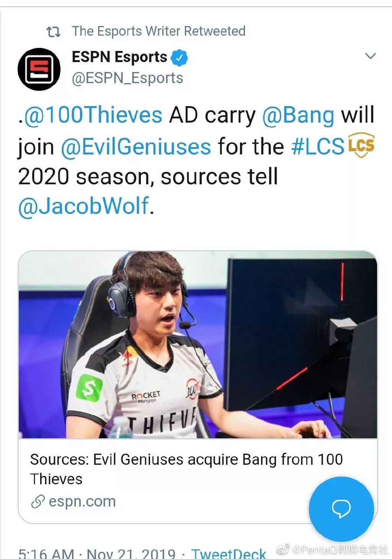This screenshot has width=392, height=559.
Task: Click the @ESPN_Esports handle
Action: 127,78
